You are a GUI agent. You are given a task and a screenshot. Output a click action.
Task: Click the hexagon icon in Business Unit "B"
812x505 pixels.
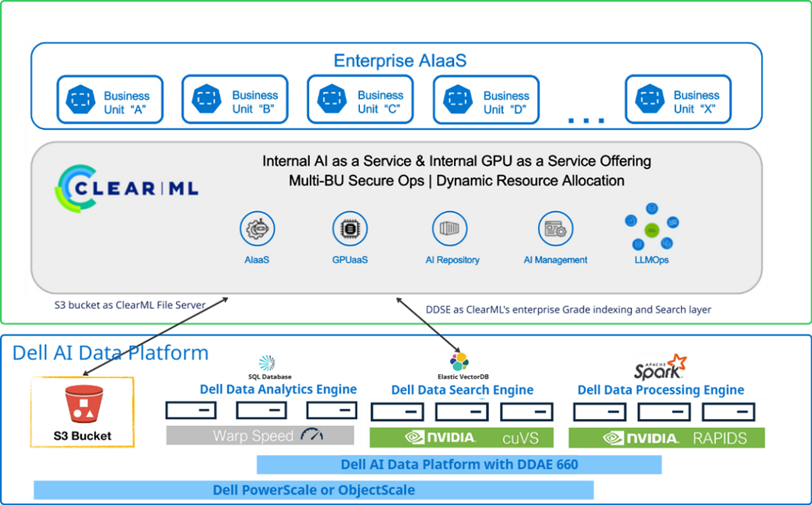[206, 100]
